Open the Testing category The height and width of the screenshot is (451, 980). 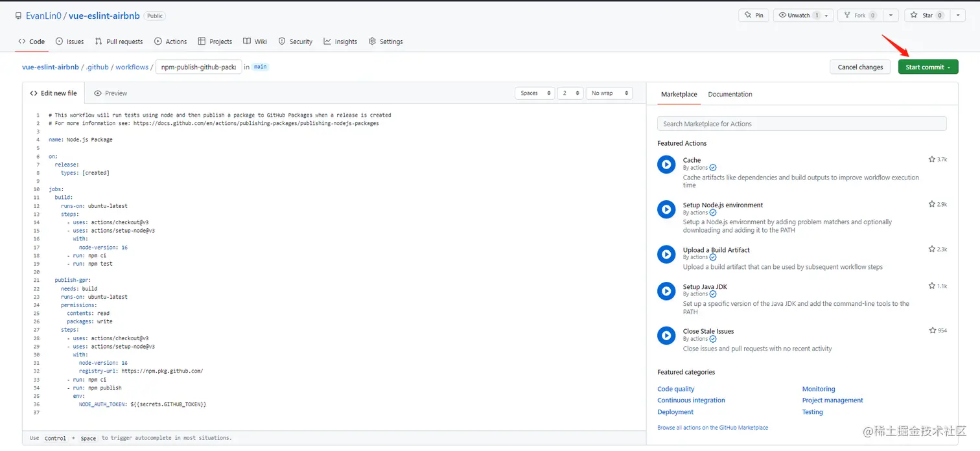pos(813,412)
